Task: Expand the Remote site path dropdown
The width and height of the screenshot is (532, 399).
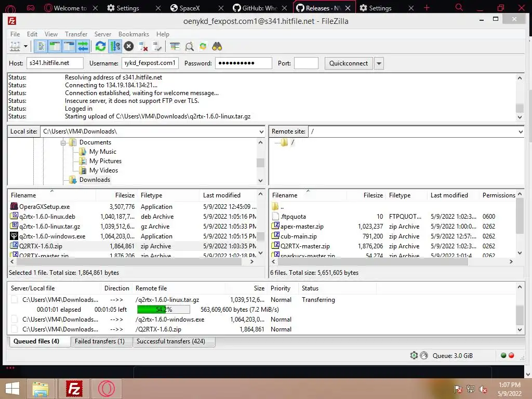Action: 521,131
